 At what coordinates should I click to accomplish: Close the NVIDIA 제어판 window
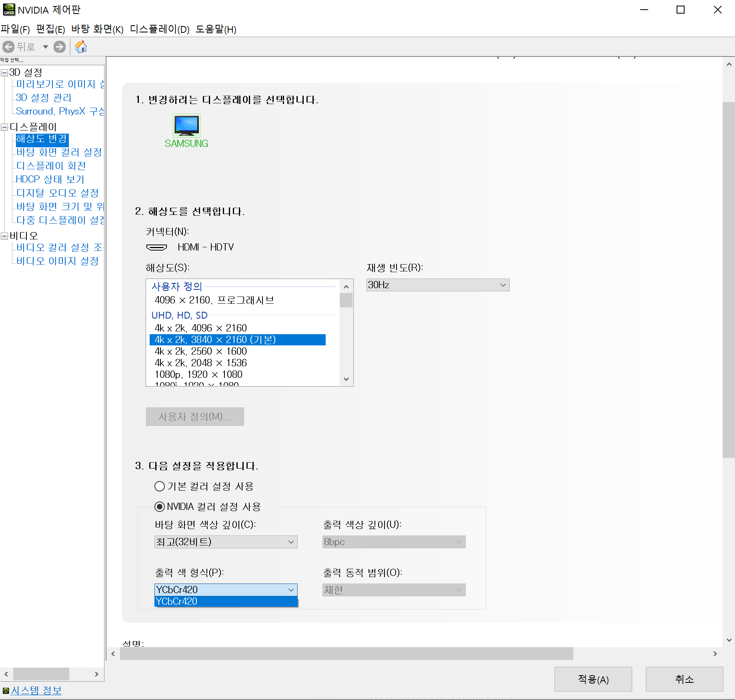[x=717, y=10]
